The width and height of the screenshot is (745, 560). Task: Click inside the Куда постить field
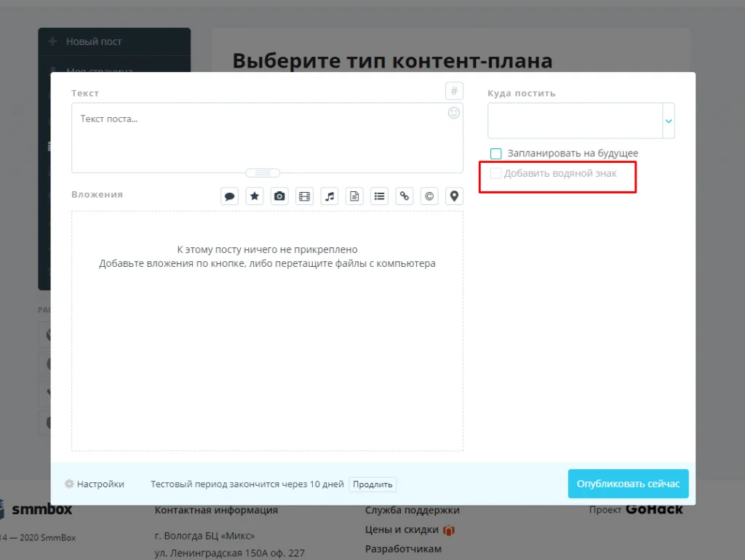[575, 121]
